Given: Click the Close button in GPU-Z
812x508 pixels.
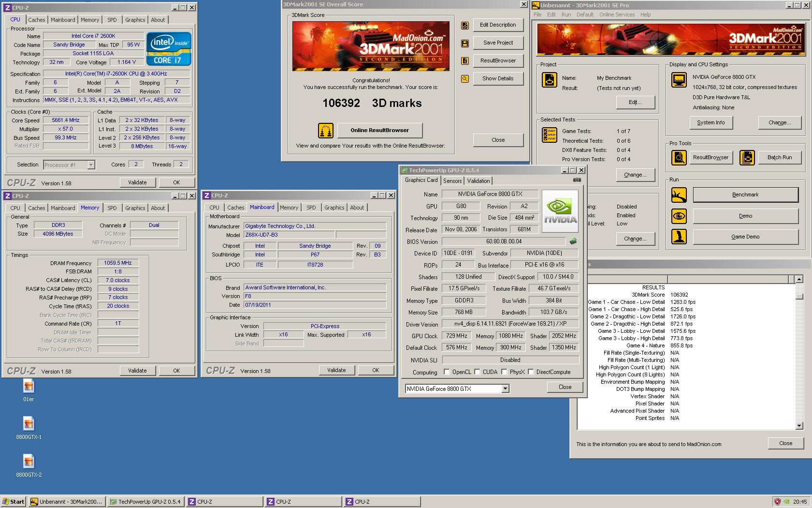Looking at the screenshot, I should click(x=565, y=387).
